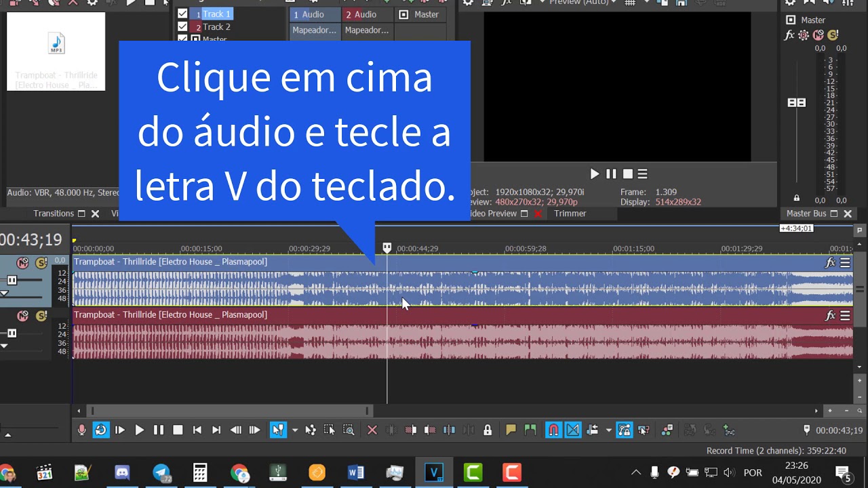This screenshot has height=488, width=868.
Task: Play the video preview
Action: (x=595, y=174)
